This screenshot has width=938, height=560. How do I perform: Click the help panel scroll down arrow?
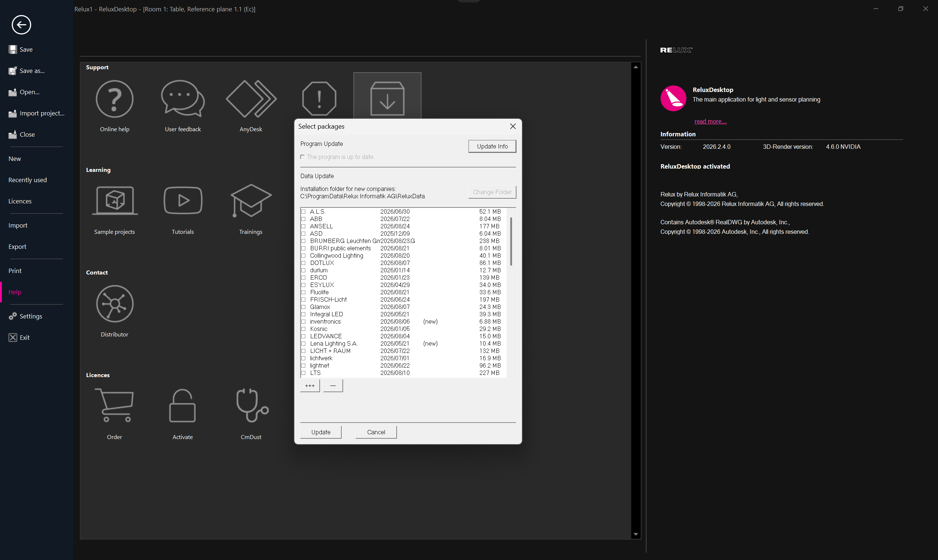tap(636, 534)
